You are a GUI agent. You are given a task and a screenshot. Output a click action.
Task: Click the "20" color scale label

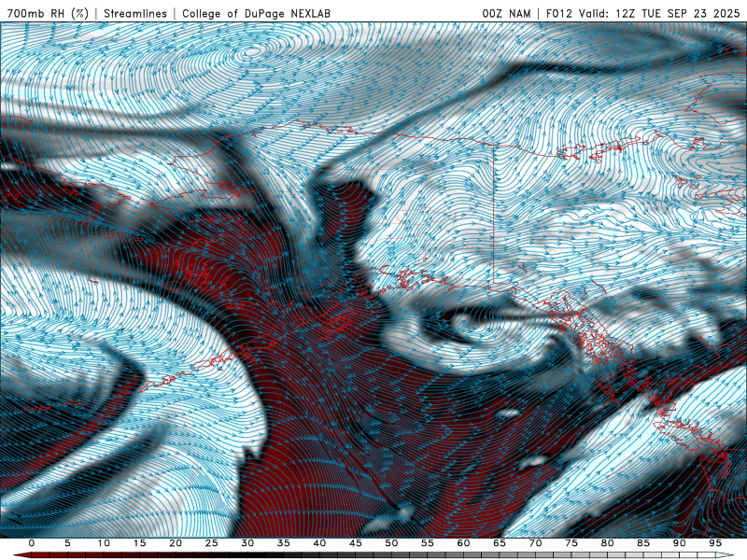[176, 543]
